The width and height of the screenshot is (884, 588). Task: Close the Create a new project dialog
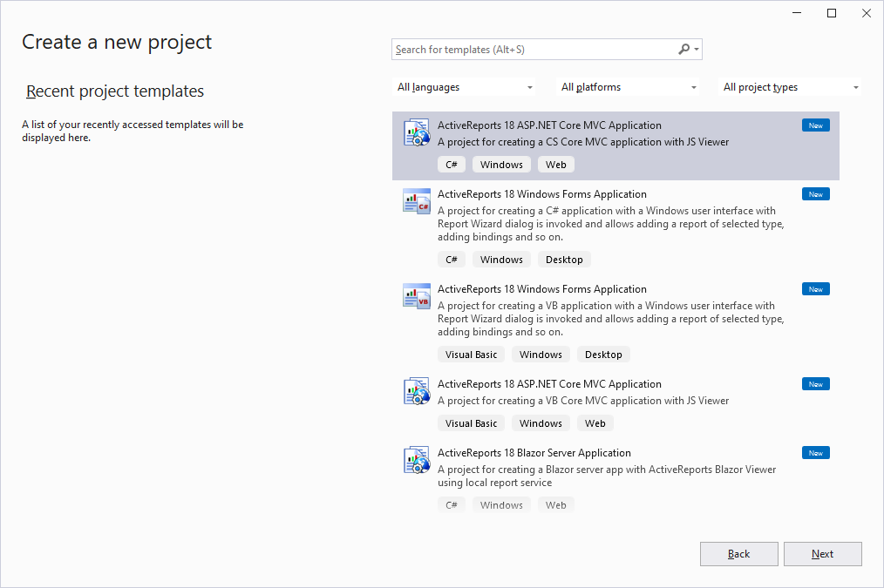pos(867,13)
